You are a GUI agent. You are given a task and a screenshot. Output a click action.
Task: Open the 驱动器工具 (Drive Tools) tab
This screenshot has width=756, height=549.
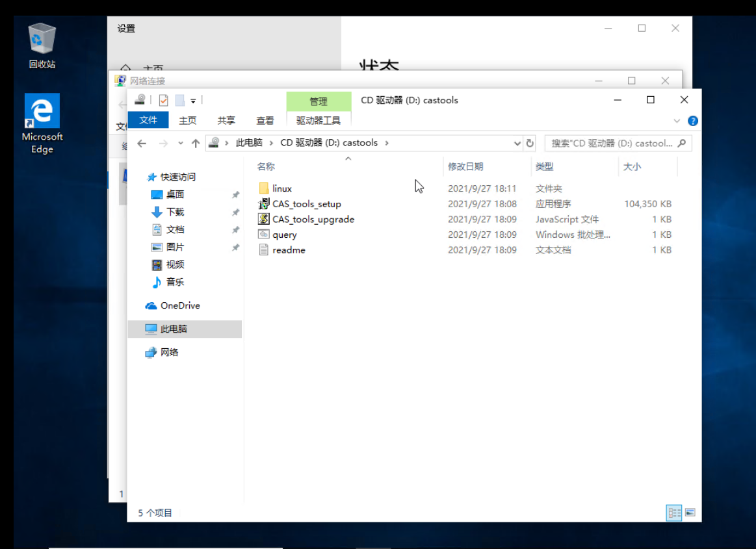319,120
